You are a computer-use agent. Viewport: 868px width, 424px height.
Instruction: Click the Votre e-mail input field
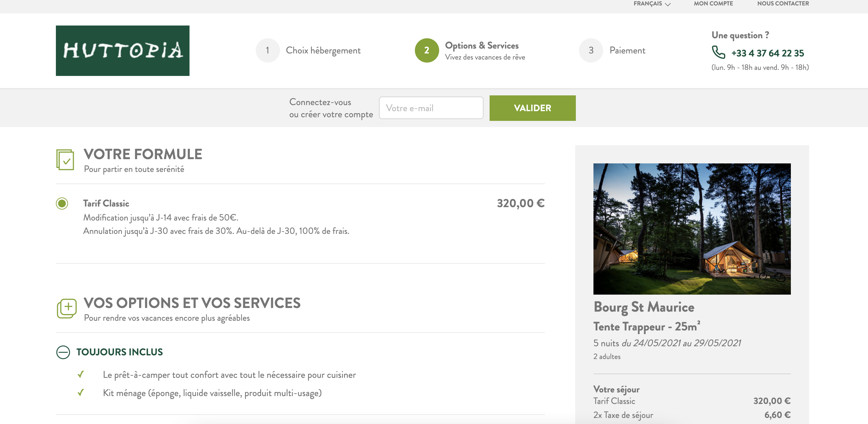431,108
